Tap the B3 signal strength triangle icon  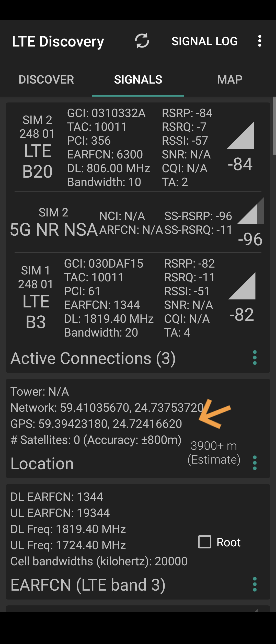pyautogui.click(x=242, y=286)
